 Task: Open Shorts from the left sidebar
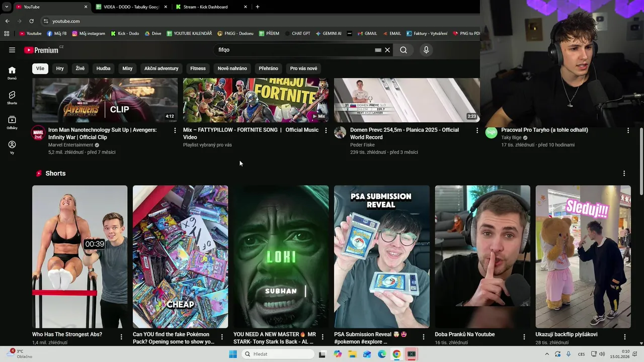tap(12, 98)
